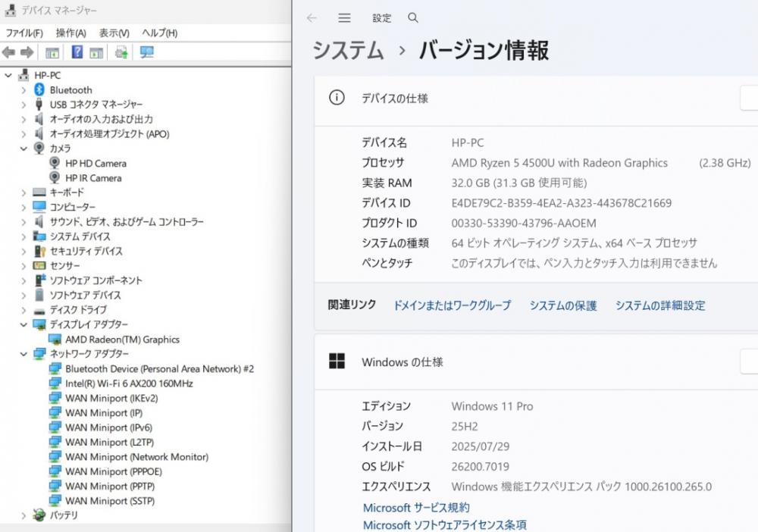Screen dimensions: 758x532
Task: Click the Show/Hide console tree toolbar icon
Action: coord(52,52)
